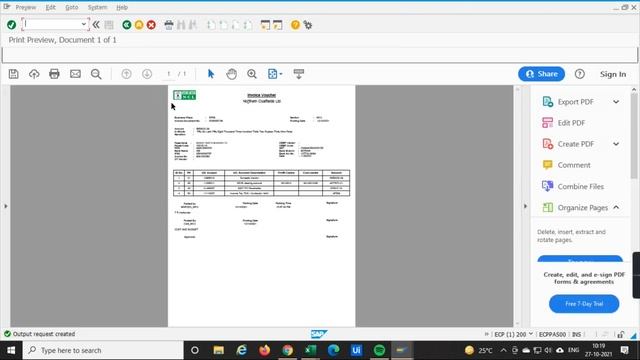Open Excel from the taskbar
This screenshot has width=640, height=360.
pyautogui.click(x=311, y=350)
